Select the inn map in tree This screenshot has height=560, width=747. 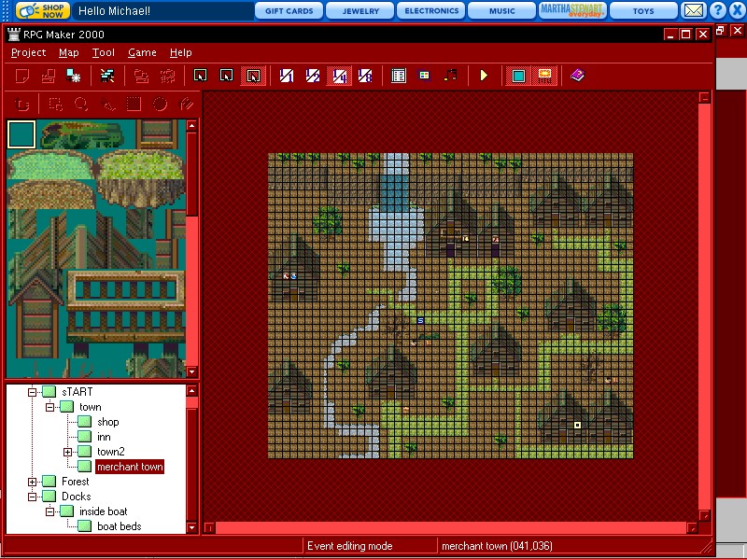tap(104, 437)
